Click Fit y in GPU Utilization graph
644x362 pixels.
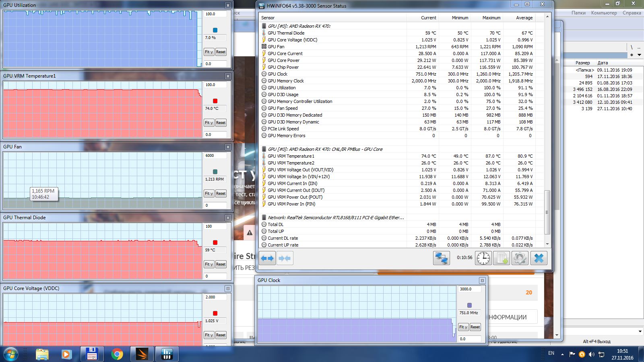[209, 52]
